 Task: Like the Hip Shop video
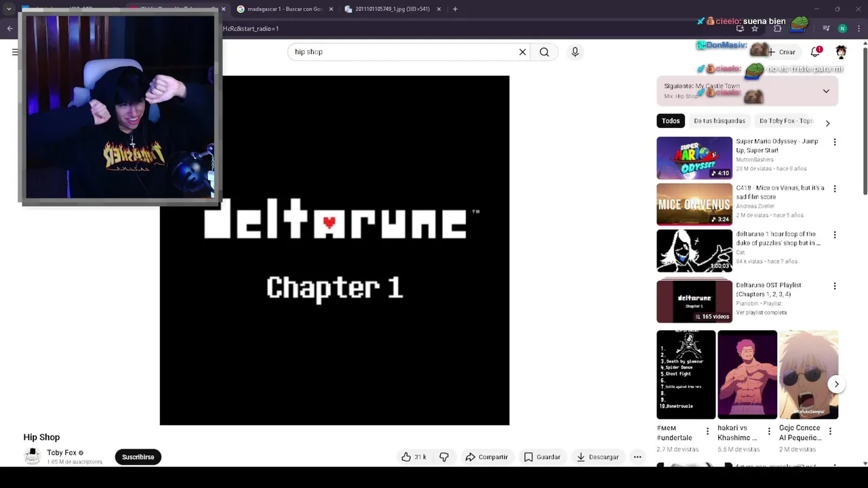coord(413,457)
